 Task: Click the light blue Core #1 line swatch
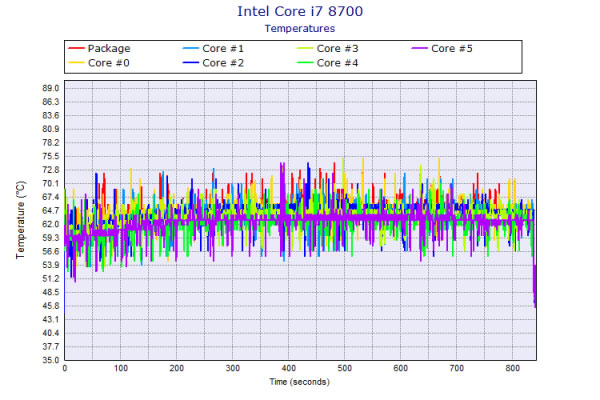pos(191,48)
